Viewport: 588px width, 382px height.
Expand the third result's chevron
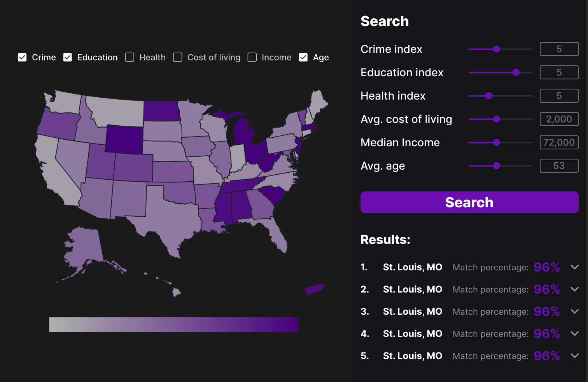(x=574, y=312)
